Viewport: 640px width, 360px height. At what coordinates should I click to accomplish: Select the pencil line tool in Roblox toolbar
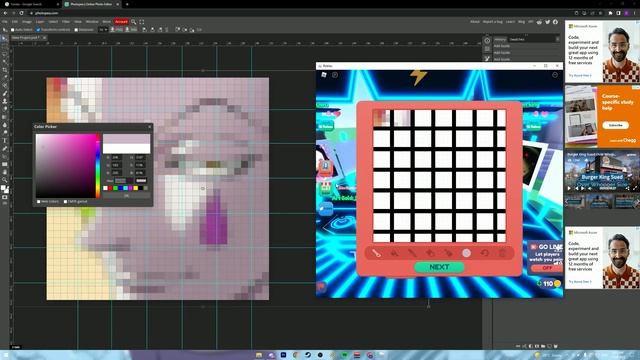[412, 253]
